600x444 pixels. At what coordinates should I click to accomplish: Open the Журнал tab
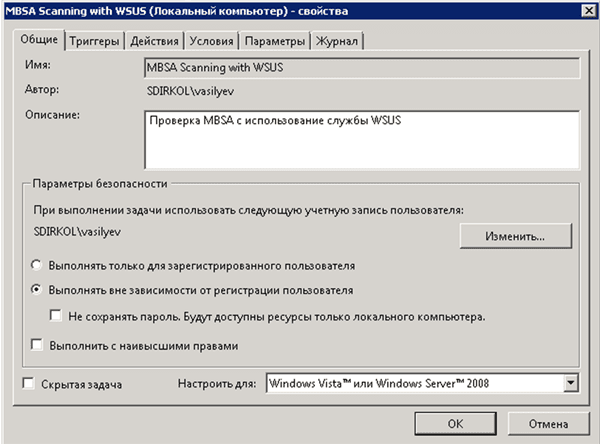coord(338,41)
